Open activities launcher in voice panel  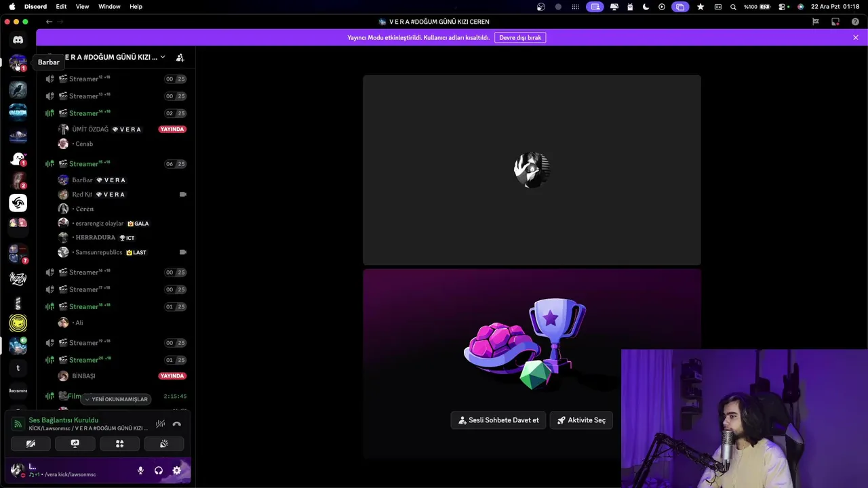pyautogui.click(x=119, y=444)
